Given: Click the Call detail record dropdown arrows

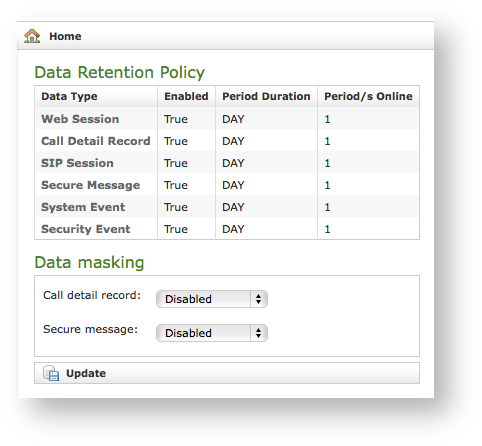Looking at the screenshot, I should pos(259,299).
